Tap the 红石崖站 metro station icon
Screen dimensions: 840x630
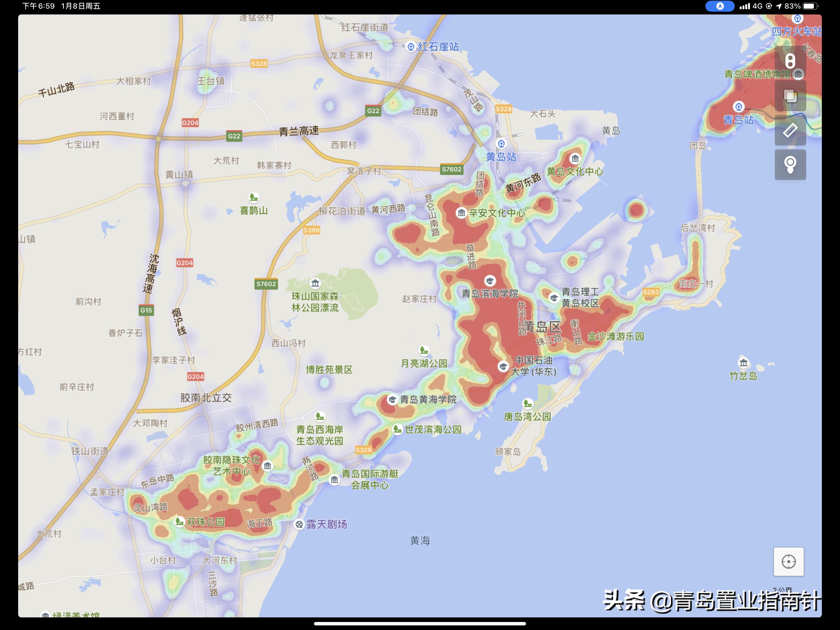pyautogui.click(x=410, y=47)
